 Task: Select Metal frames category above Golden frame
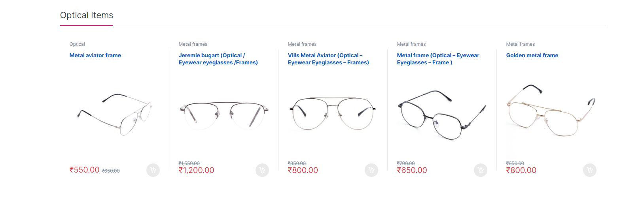pos(521,44)
